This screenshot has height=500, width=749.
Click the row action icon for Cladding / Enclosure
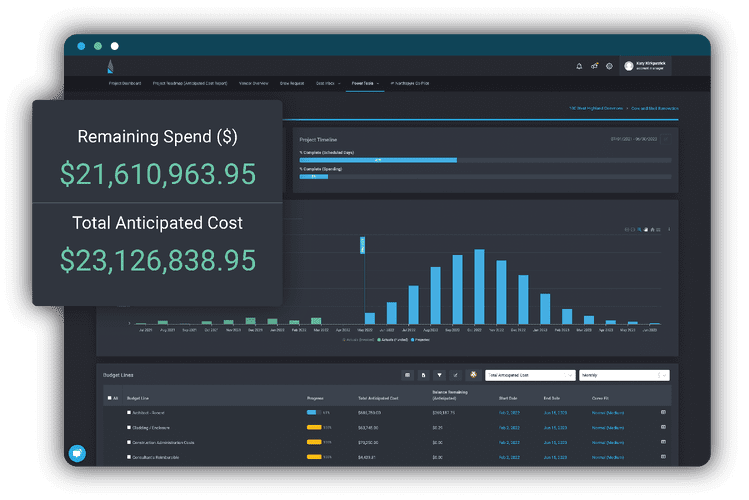[x=663, y=427]
